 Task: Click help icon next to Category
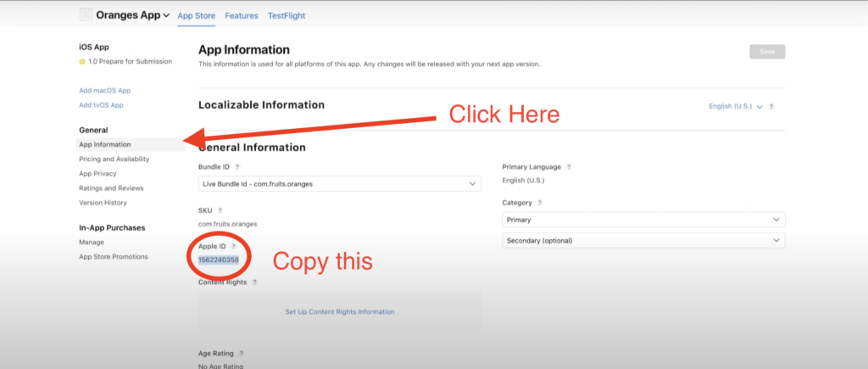[540, 203]
